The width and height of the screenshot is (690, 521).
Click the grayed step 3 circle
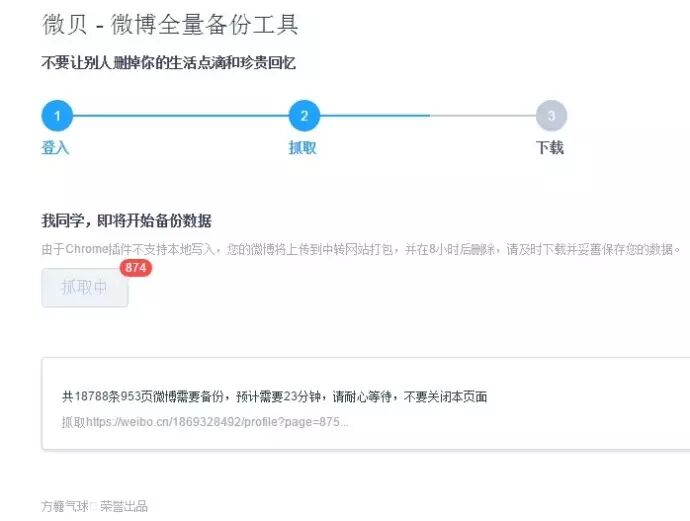[551, 116]
